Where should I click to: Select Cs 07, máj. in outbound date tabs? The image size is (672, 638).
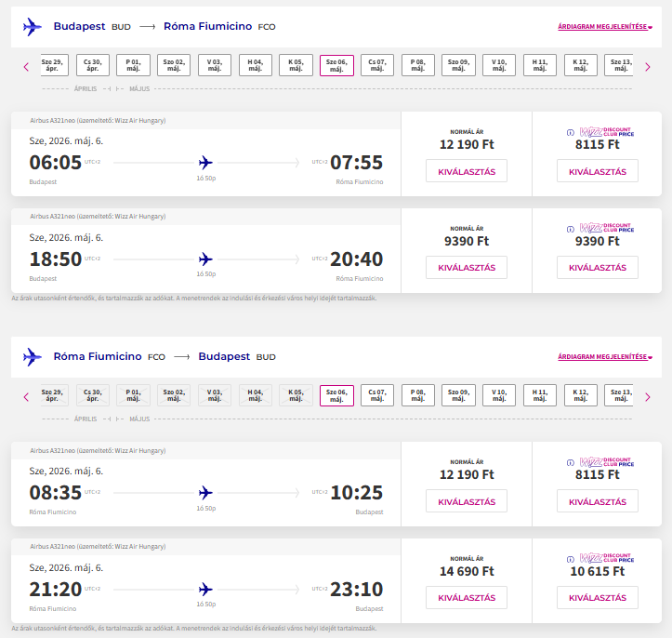point(376,65)
